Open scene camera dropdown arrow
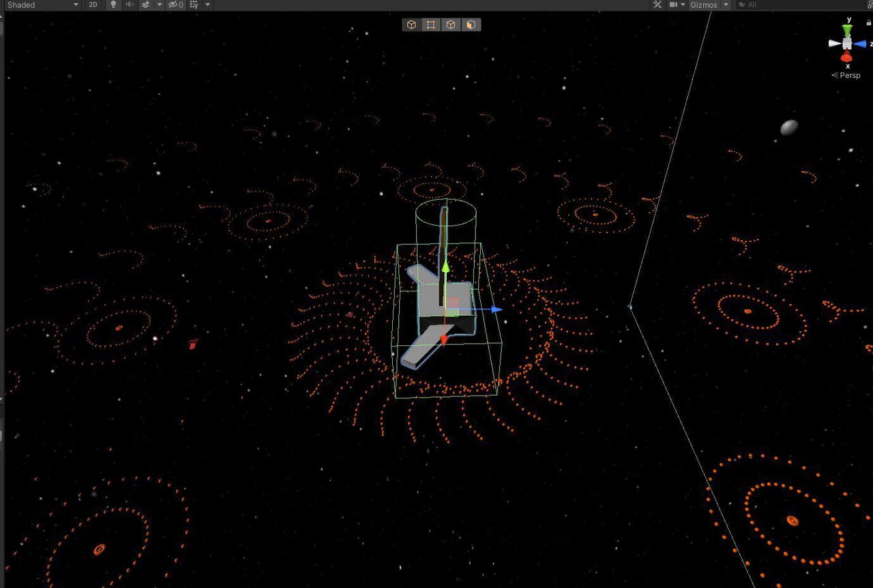873x588 pixels. click(x=683, y=5)
